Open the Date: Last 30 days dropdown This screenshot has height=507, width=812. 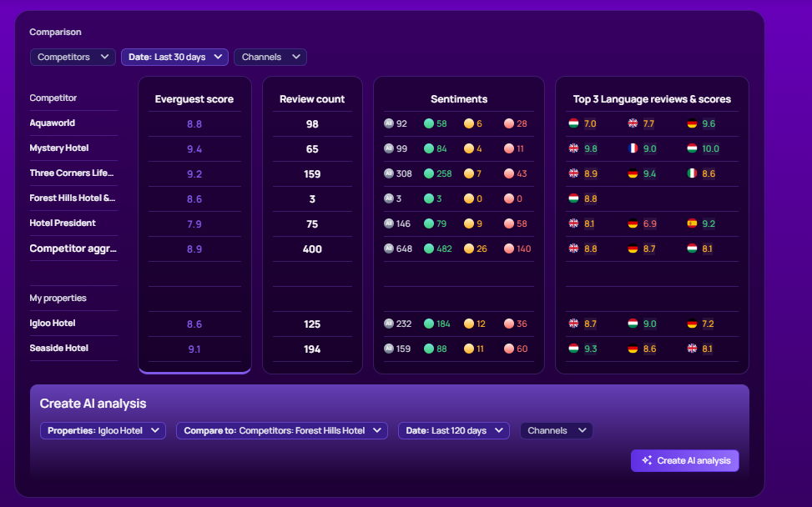click(x=174, y=57)
